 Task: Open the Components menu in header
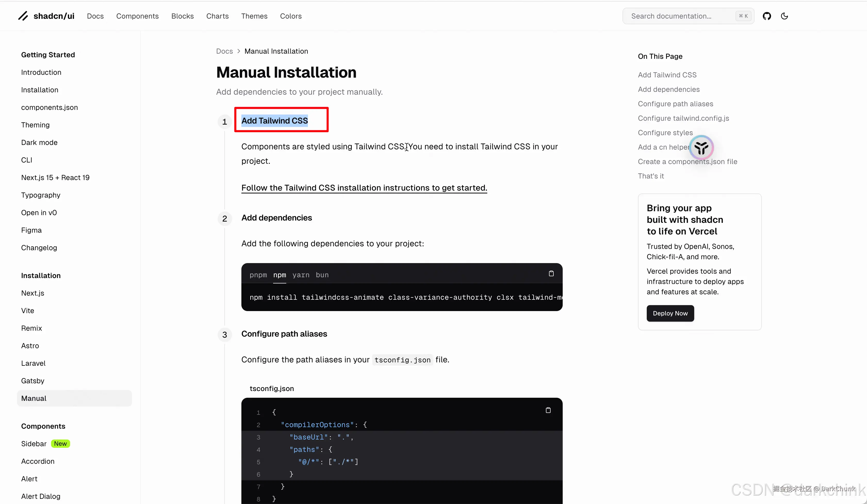(137, 16)
